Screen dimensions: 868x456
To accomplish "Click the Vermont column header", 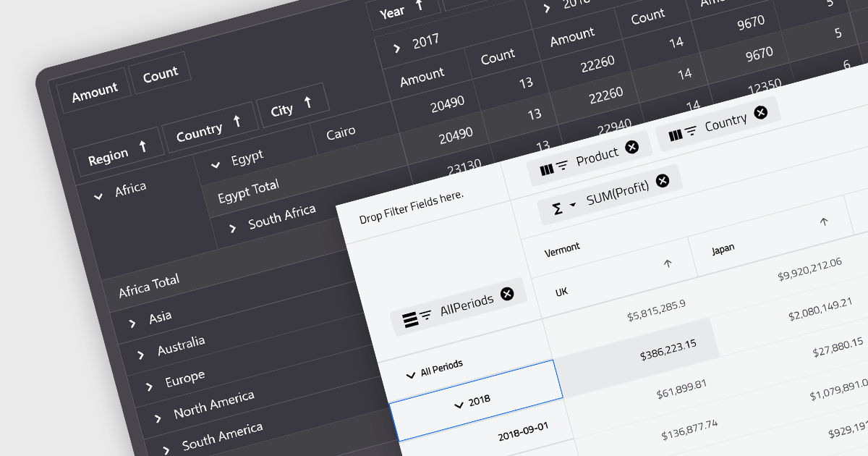I will [x=562, y=250].
